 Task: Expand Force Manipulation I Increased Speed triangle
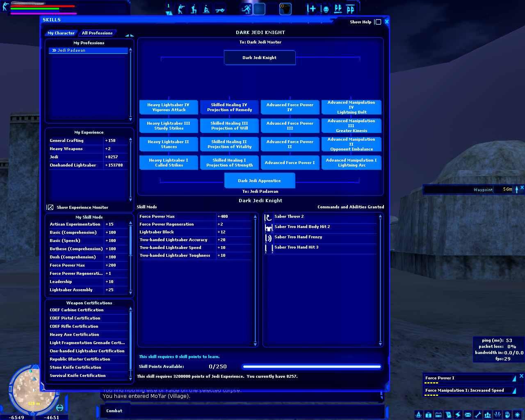[x=514, y=390]
